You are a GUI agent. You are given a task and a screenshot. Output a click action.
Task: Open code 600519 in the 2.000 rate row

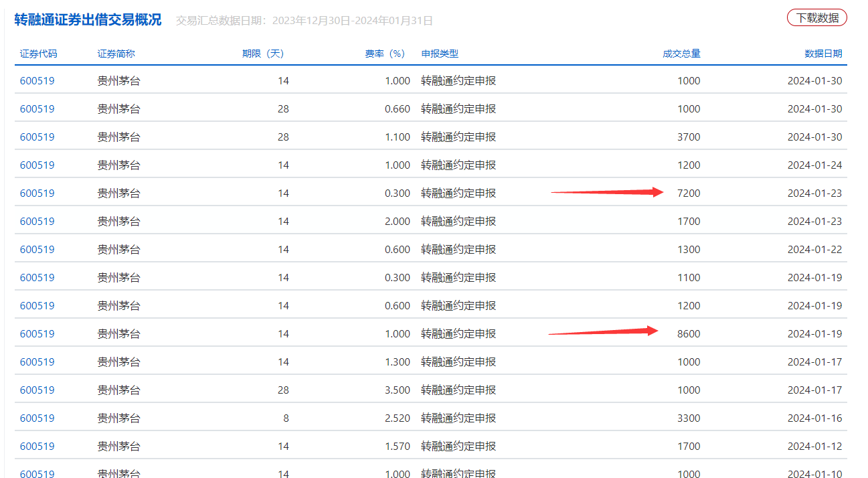point(37,222)
